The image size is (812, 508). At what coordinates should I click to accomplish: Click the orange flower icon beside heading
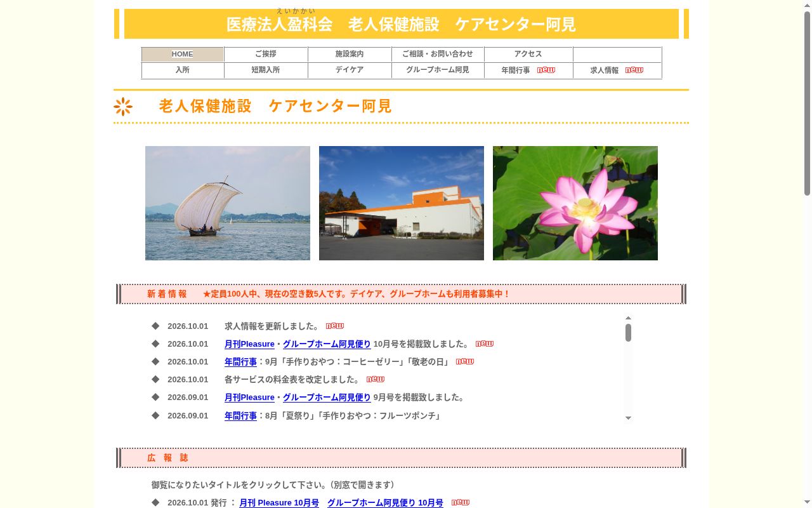point(123,107)
